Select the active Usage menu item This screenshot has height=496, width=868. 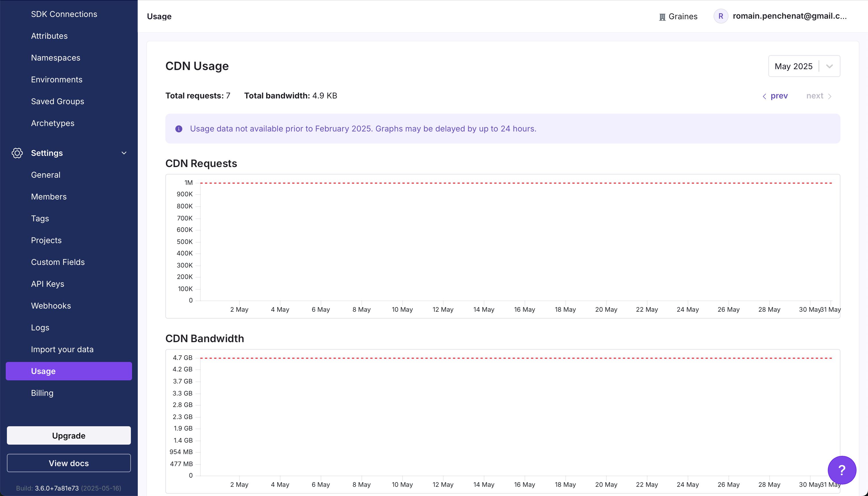(69, 371)
